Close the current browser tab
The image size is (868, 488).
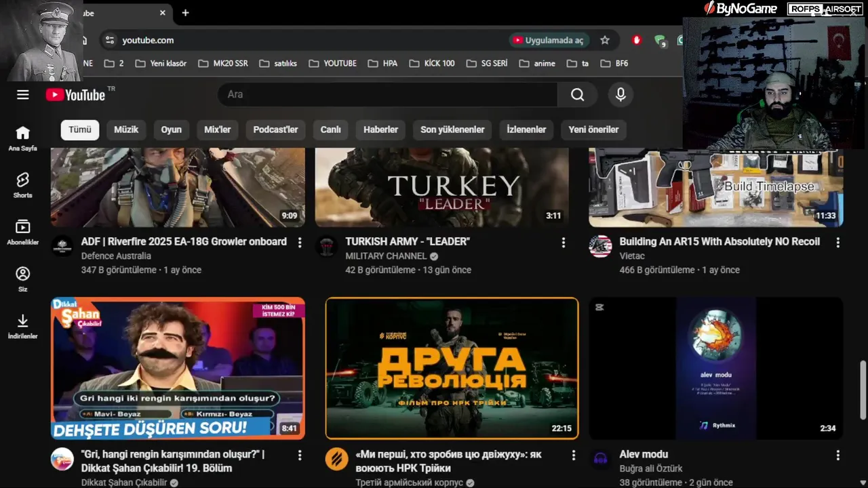pyautogui.click(x=163, y=13)
